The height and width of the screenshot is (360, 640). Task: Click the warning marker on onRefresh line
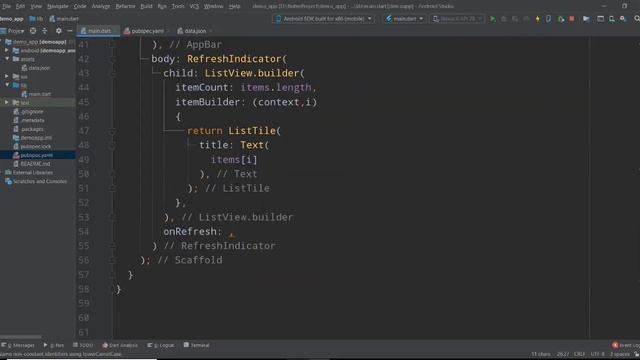pos(231,235)
